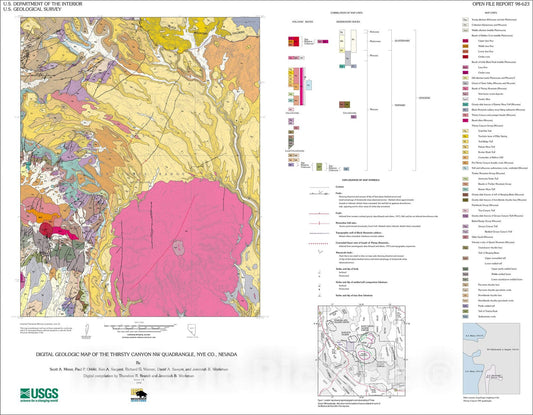The width and height of the screenshot is (533, 415).
Task: Select the Tuff of Tolicha Peak legend swatch
Action: click(x=465, y=311)
